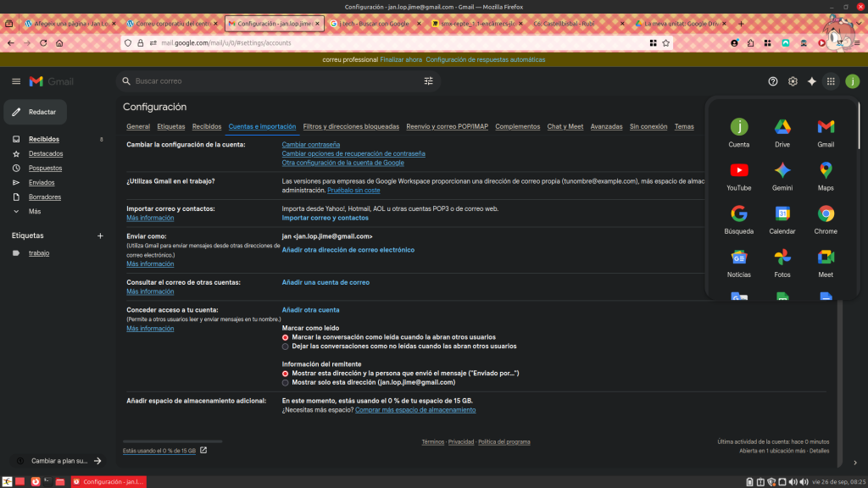Expand the 'Más' sidebar section
This screenshot has width=868, height=488.
point(34,212)
